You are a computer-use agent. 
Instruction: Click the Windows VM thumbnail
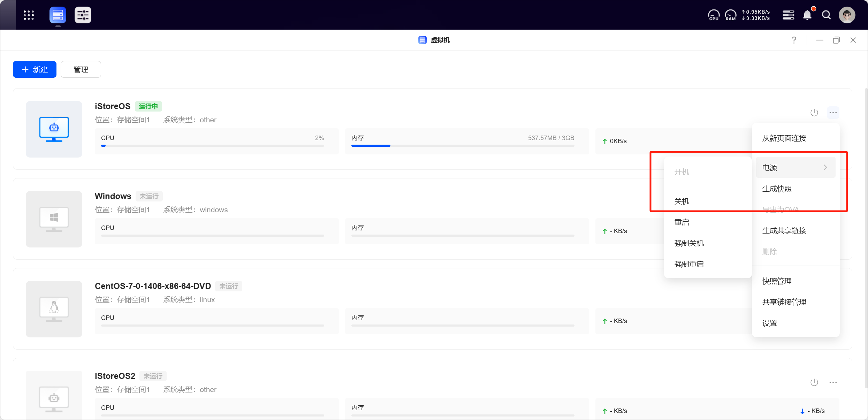[x=54, y=219]
